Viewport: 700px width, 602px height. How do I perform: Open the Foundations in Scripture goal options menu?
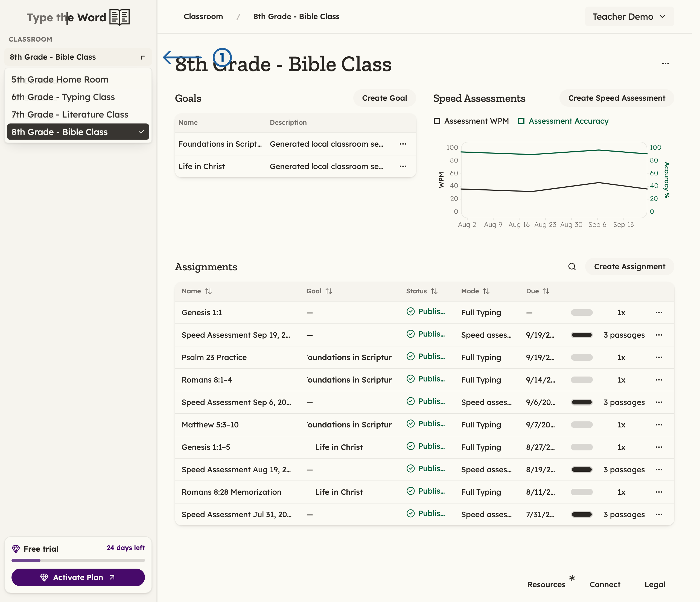(403, 144)
